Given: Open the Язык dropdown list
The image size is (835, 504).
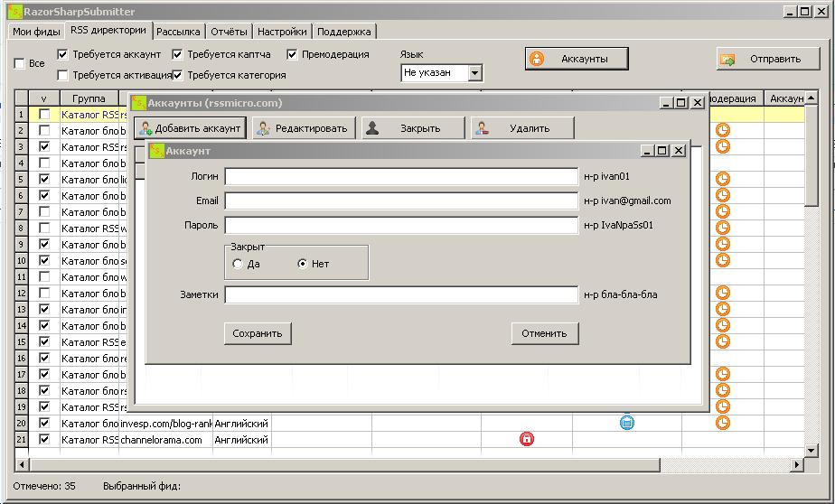Looking at the screenshot, I should 475,73.
